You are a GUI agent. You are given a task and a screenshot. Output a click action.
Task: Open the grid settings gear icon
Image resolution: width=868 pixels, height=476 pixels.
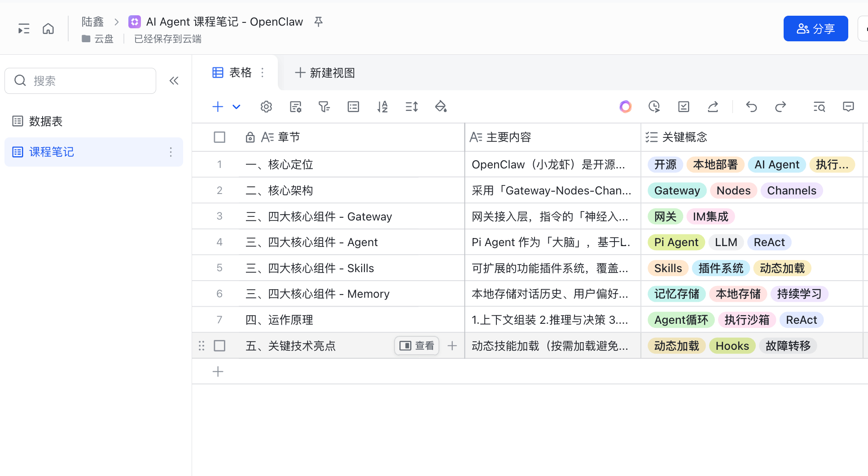point(266,106)
